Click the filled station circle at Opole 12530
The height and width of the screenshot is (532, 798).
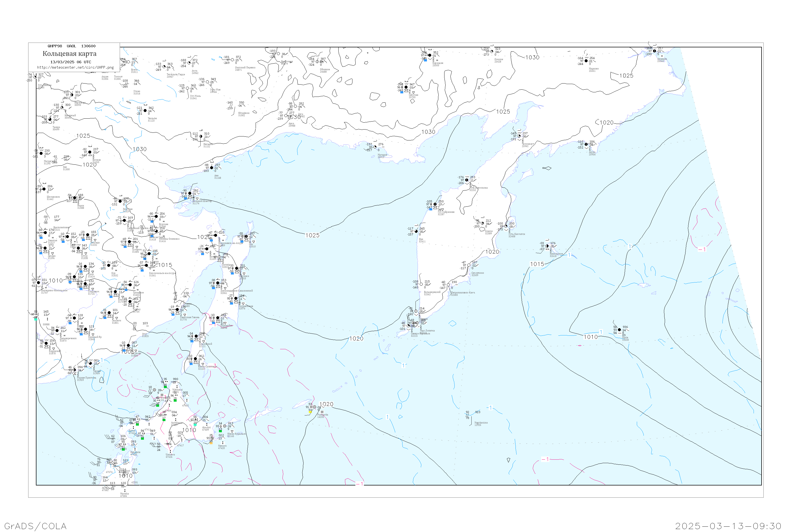pos(620,330)
